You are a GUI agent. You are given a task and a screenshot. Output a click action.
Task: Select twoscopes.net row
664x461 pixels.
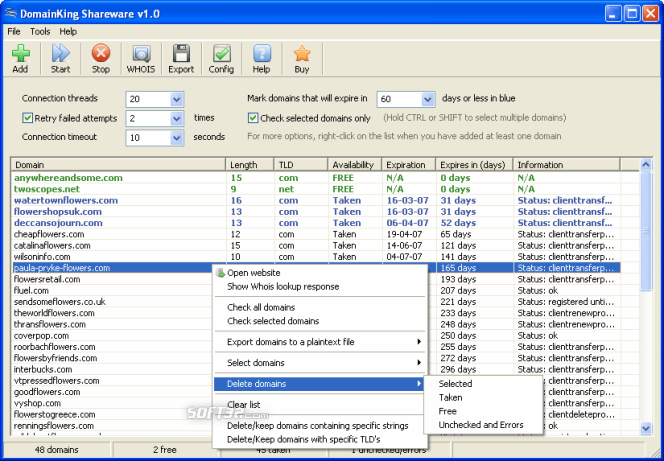pyautogui.click(x=316, y=189)
